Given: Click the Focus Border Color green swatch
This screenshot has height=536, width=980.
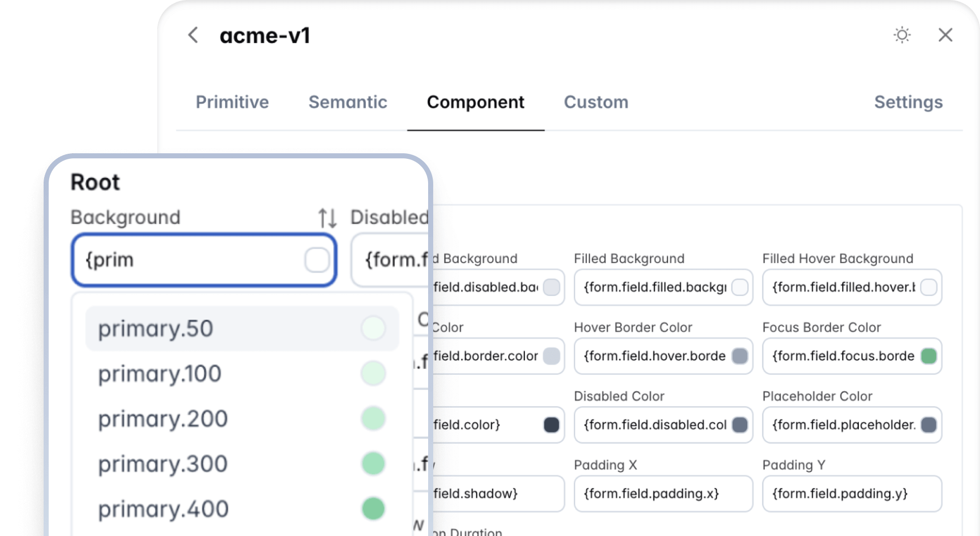Looking at the screenshot, I should pyautogui.click(x=928, y=356).
